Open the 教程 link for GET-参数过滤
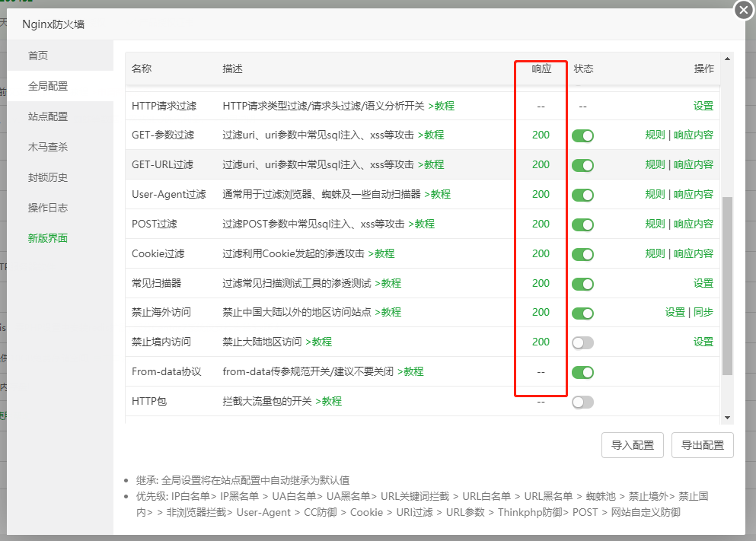The image size is (756, 541). click(x=431, y=135)
